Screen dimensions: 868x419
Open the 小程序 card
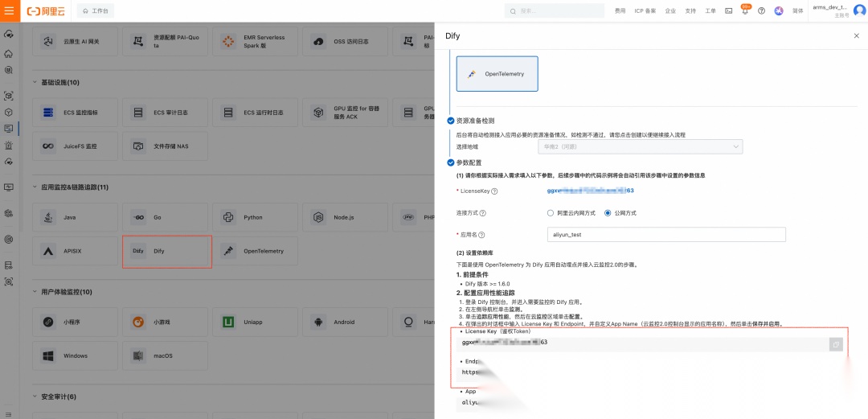point(75,322)
